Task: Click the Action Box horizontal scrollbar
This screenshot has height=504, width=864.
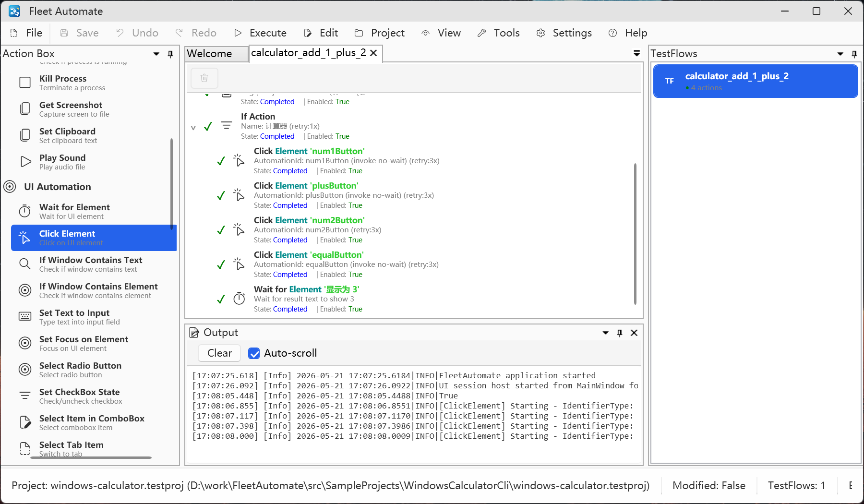Action: pos(91,458)
